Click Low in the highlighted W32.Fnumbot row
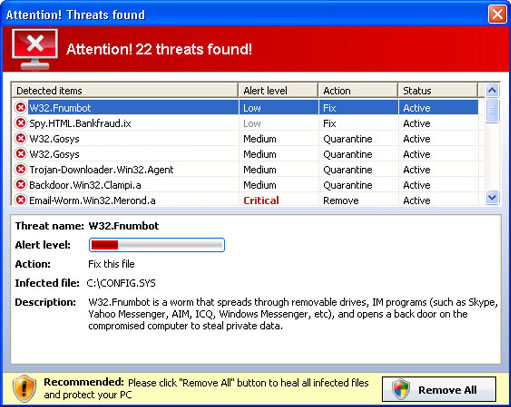This screenshot has width=511, height=407. pyautogui.click(x=252, y=108)
